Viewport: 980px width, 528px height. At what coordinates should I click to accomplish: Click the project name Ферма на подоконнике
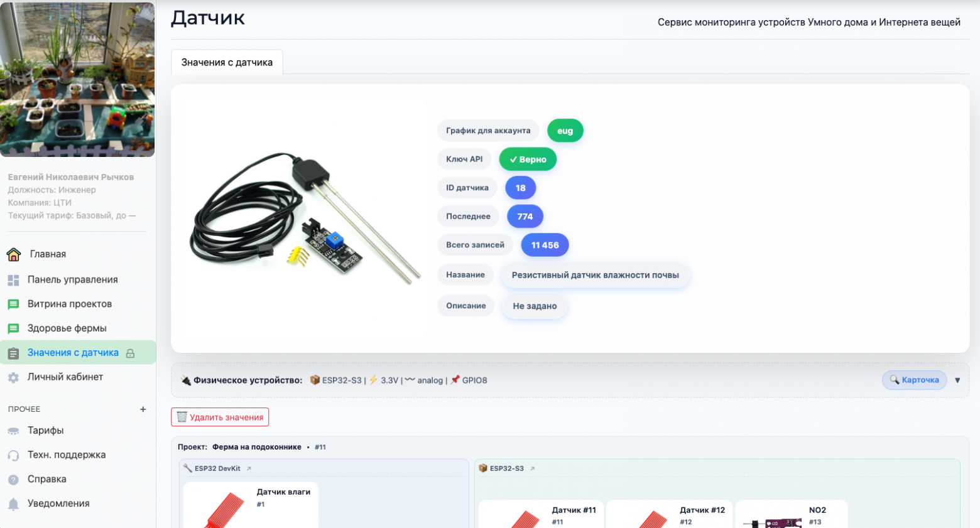(x=257, y=447)
